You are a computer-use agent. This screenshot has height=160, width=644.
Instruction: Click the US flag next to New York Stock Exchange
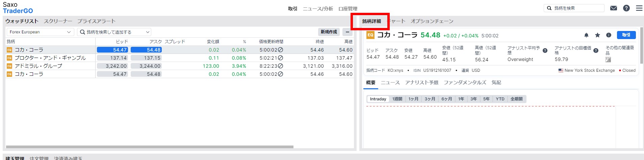[561, 70]
